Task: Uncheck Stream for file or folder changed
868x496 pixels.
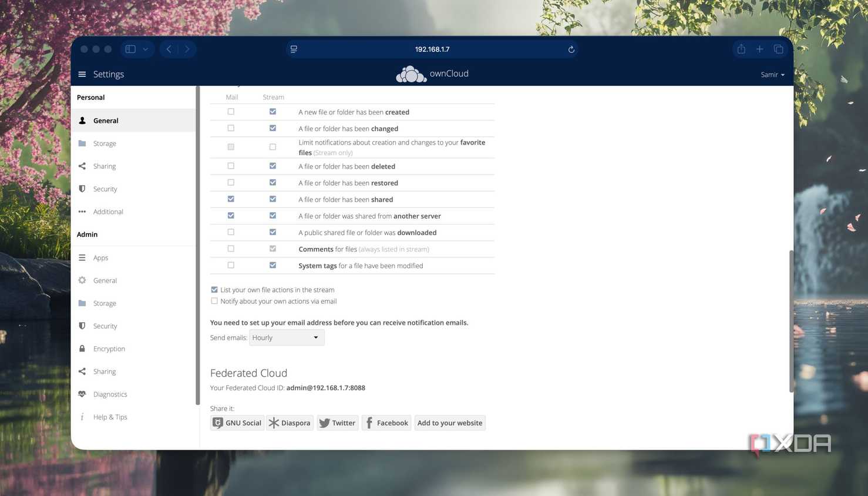Action: click(272, 128)
